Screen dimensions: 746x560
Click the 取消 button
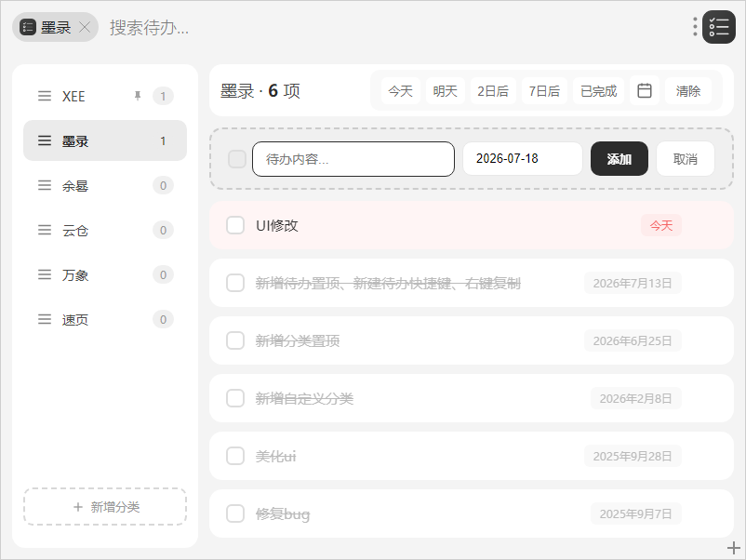tap(686, 158)
